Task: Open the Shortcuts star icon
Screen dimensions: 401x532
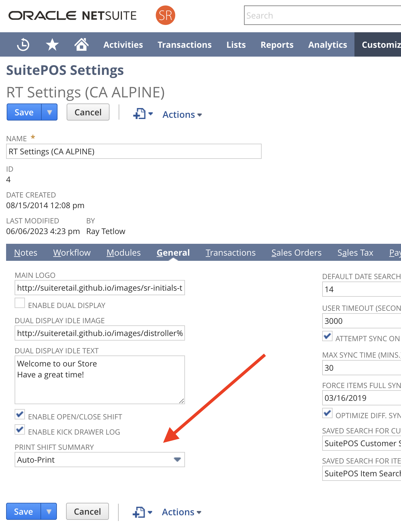Action: tap(52, 45)
